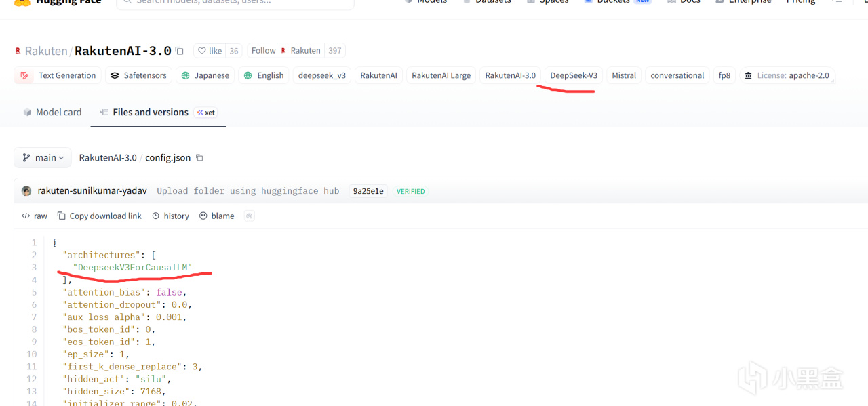This screenshot has height=406, width=868.
Task: Open commit 9a25e1e
Action: click(368, 191)
